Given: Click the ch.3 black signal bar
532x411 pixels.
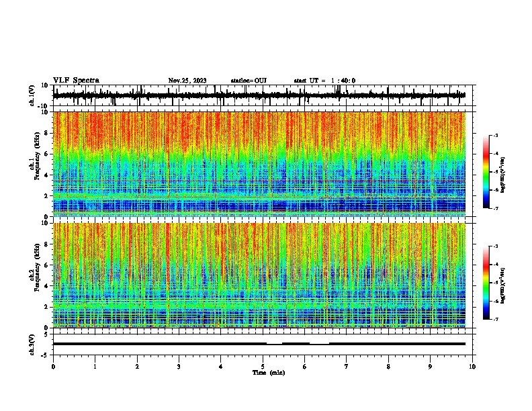Looking at the screenshot, I should [x=259, y=344].
